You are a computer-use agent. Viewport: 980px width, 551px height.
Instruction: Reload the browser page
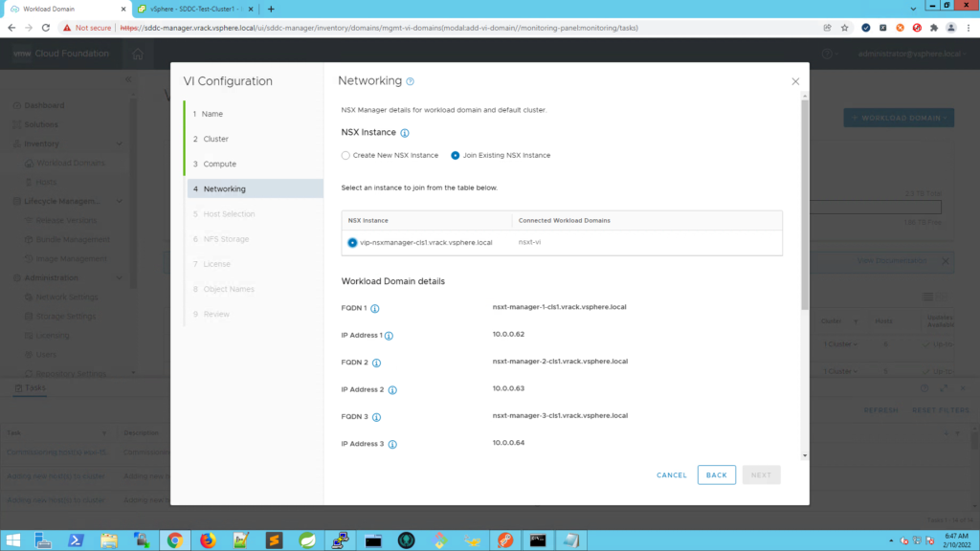(x=46, y=28)
